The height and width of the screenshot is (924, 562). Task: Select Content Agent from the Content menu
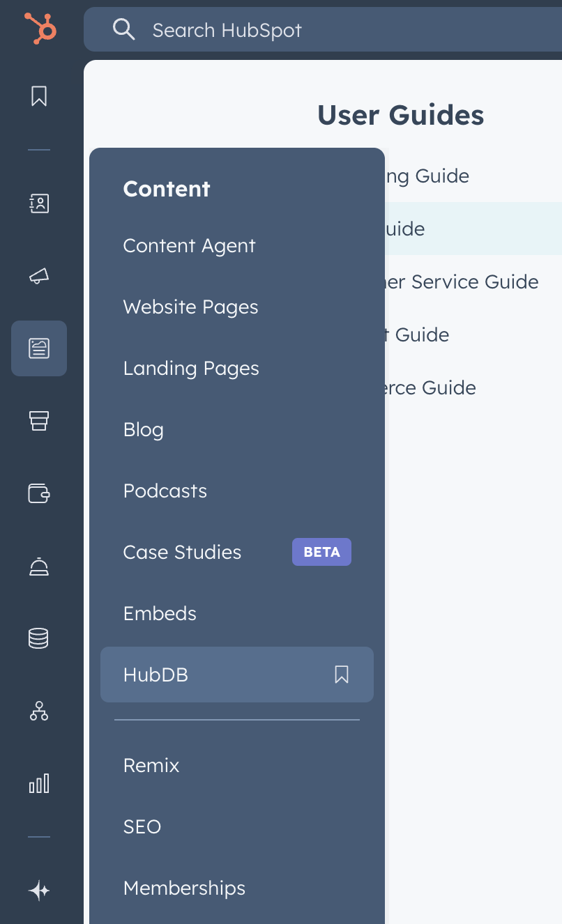[189, 245]
